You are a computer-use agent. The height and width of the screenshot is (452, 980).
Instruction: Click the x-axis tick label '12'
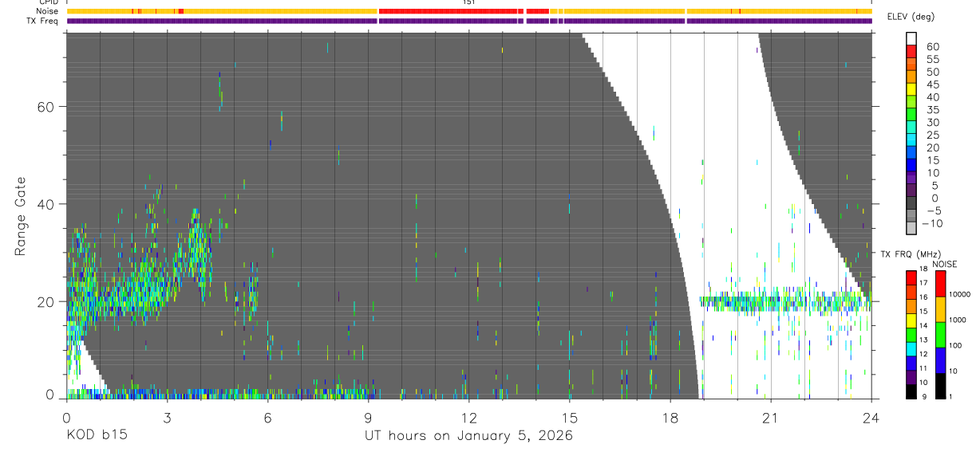(469, 417)
